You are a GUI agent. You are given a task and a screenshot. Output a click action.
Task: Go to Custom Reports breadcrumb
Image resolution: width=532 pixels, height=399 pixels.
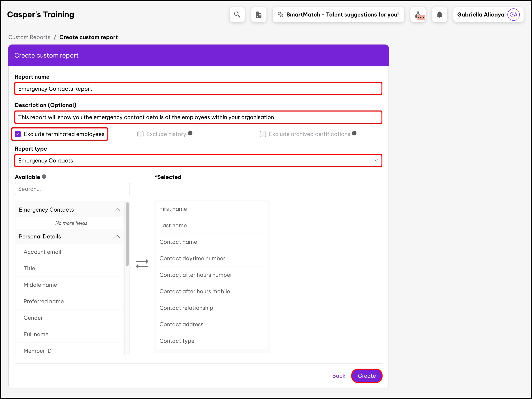click(29, 37)
